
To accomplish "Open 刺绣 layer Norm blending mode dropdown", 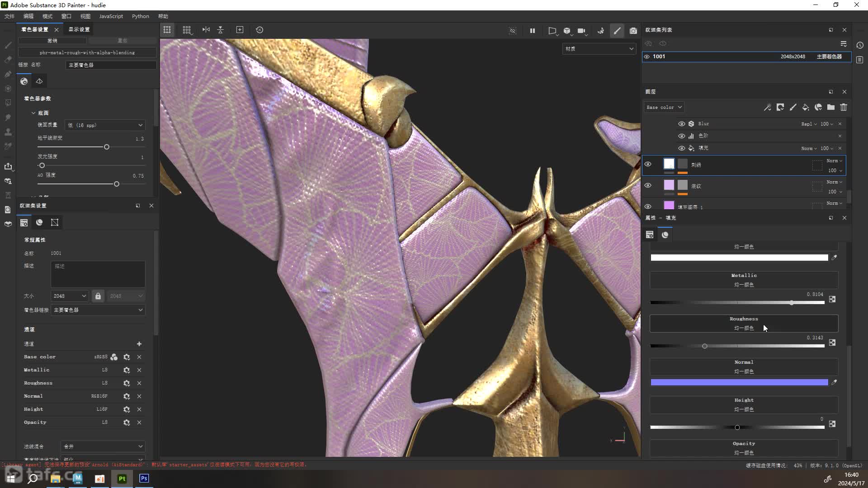I will point(835,161).
